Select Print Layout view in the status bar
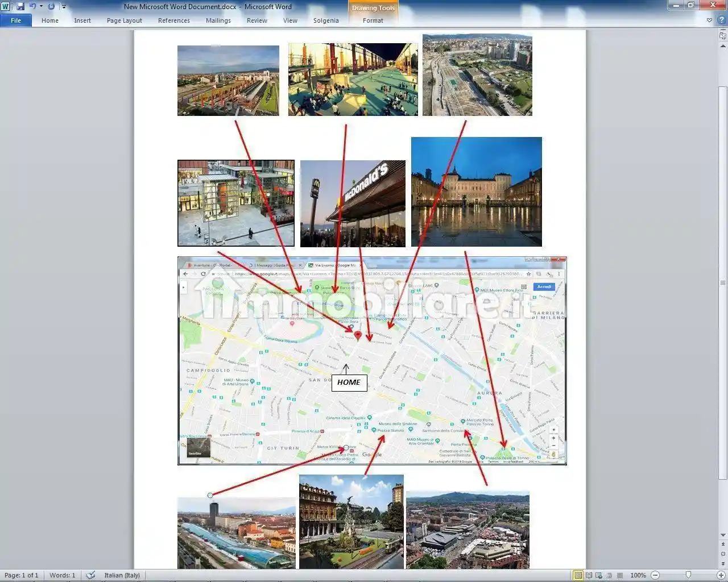This screenshot has height=582, width=728. click(578, 575)
